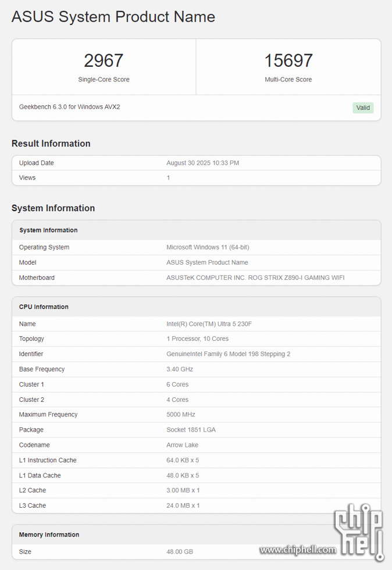Select ASUS System Product Name model value
This screenshot has width=392, height=570.
tap(207, 262)
